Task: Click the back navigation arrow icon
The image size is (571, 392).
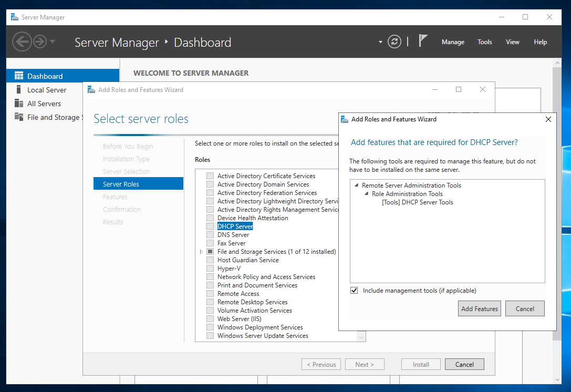Action: (x=21, y=42)
